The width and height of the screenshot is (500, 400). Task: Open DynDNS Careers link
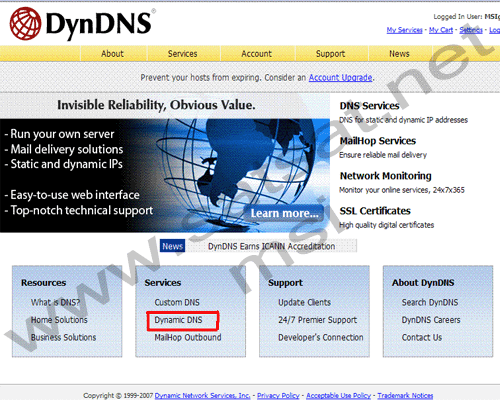(431, 320)
